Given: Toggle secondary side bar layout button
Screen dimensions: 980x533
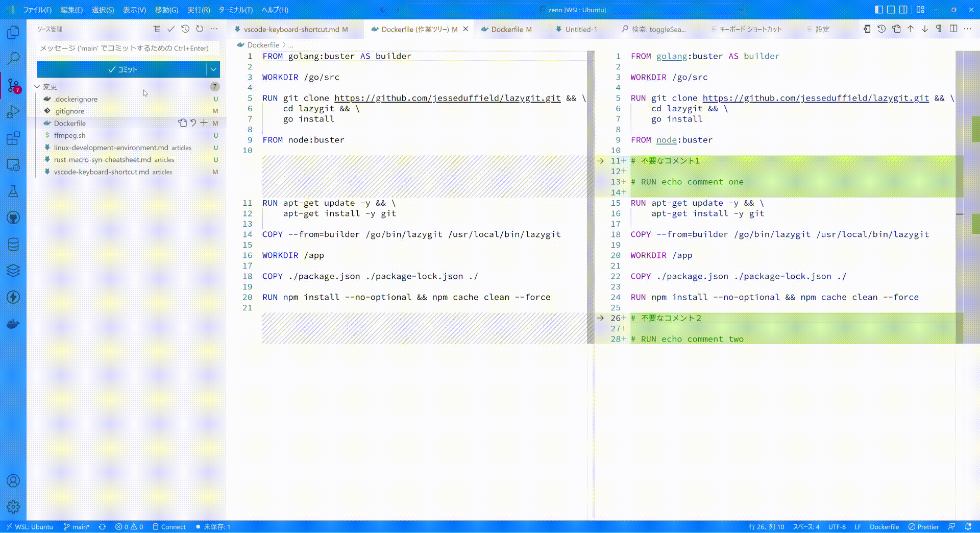Looking at the screenshot, I should [x=903, y=10].
